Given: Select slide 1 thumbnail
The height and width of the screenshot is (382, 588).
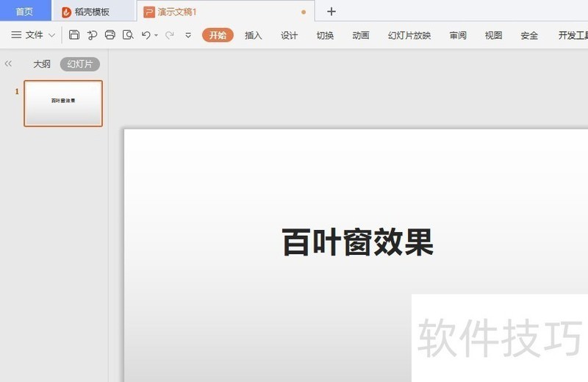Looking at the screenshot, I should pyautogui.click(x=63, y=104).
